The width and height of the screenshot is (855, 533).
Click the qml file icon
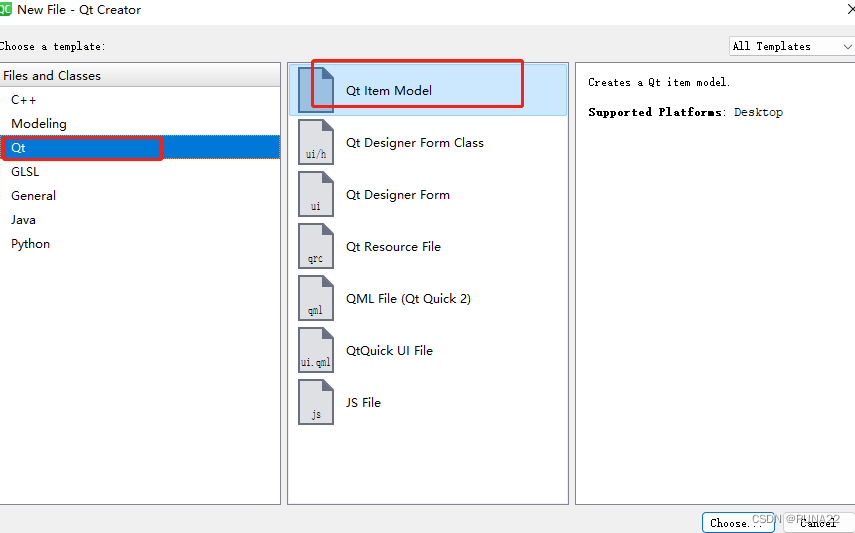pyautogui.click(x=316, y=298)
